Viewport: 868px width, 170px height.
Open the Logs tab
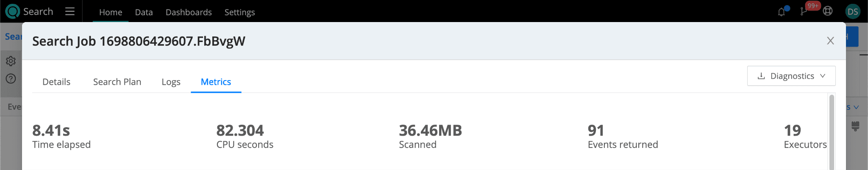click(x=171, y=82)
